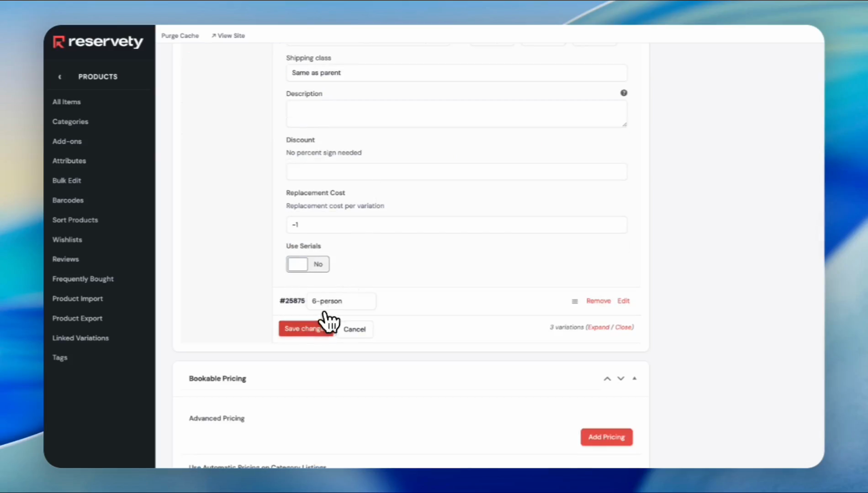Click the View Site external link
868x493 pixels.
click(228, 36)
